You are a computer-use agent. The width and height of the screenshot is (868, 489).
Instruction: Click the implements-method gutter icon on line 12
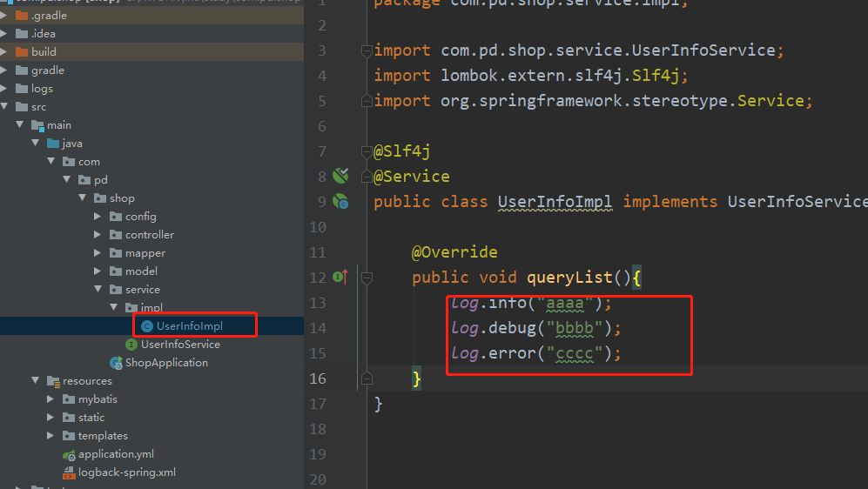click(x=340, y=277)
